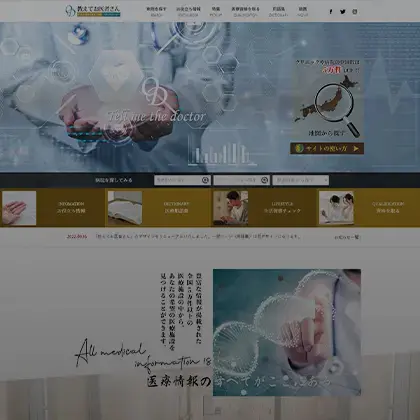Open the SEARCH navigation menu item
Image resolution: width=420 pixels, height=420 pixels.
[x=156, y=12]
